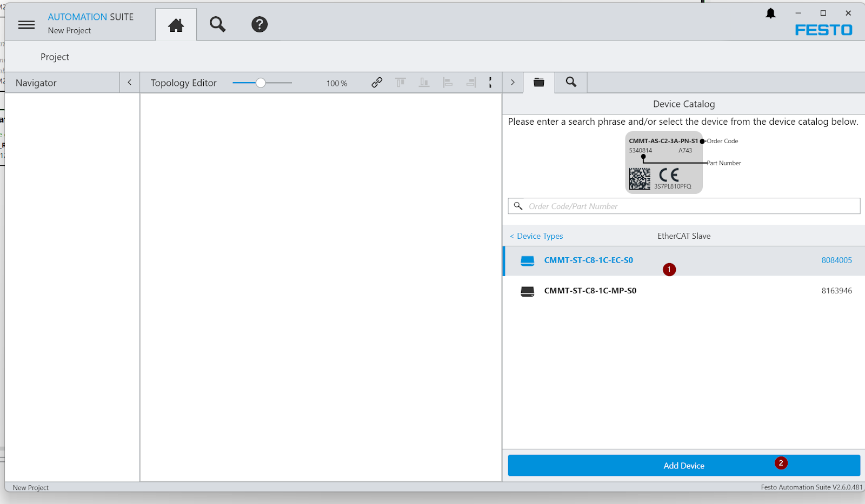Viewport: 865px width, 504px height.
Task: Select device CMMT-ST-C8-1C-EC-S0
Action: tap(684, 261)
